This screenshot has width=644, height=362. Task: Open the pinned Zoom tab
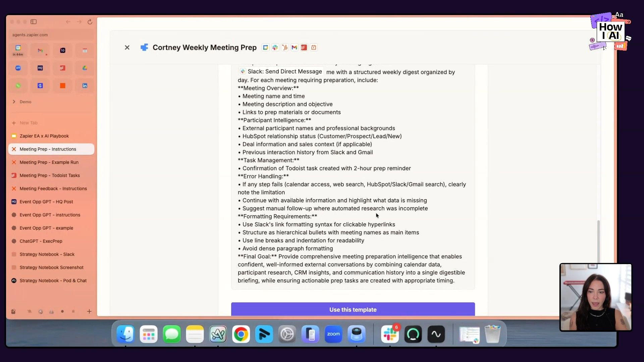(x=18, y=68)
